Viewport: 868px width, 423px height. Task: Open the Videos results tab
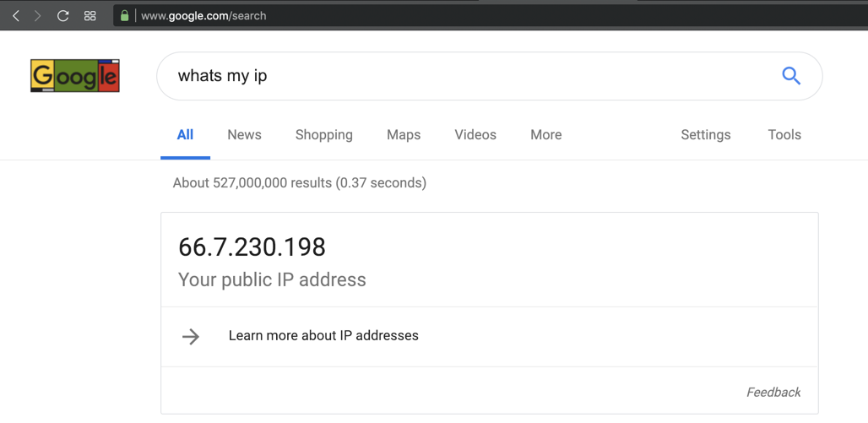tap(475, 135)
